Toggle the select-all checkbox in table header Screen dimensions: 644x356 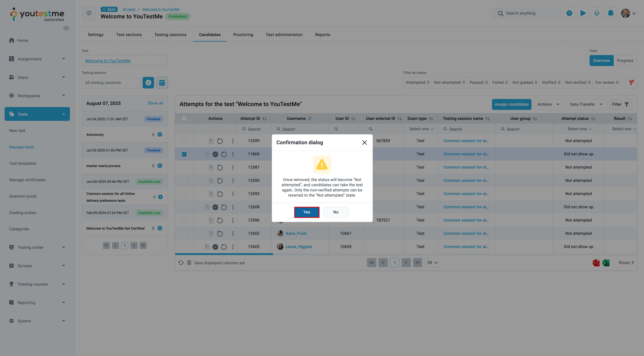(184, 119)
